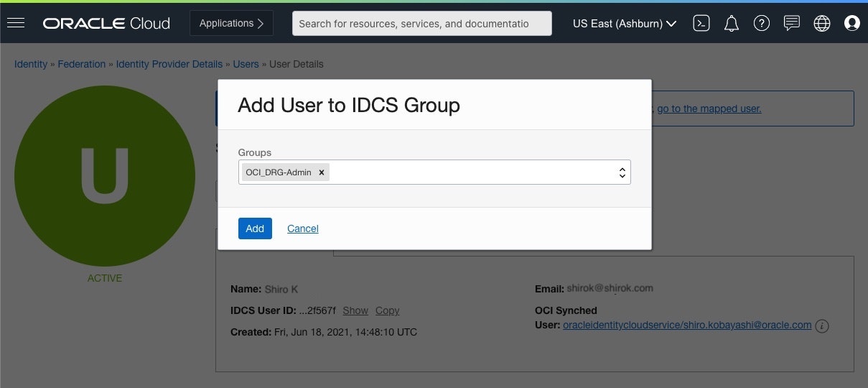Image resolution: width=868 pixels, height=388 pixels.
Task: Click the Name: Shiro K text
Action: click(264, 289)
